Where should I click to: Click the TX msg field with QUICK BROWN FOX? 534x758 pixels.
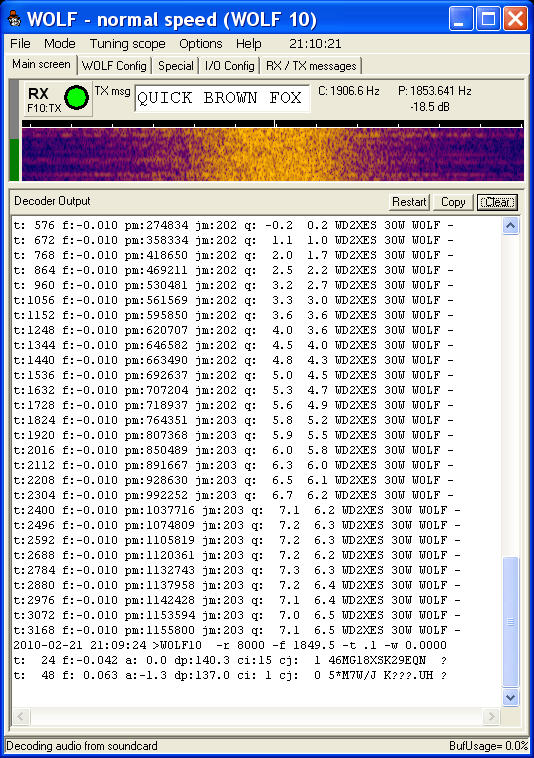222,98
